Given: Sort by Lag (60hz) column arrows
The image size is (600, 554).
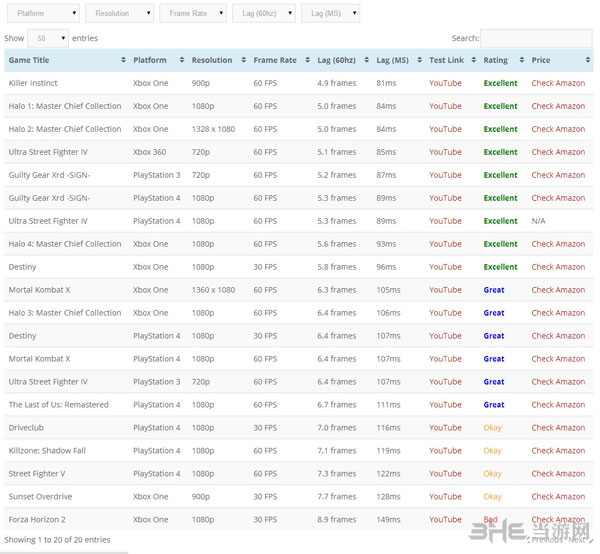Looking at the screenshot, I should pos(367,60).
